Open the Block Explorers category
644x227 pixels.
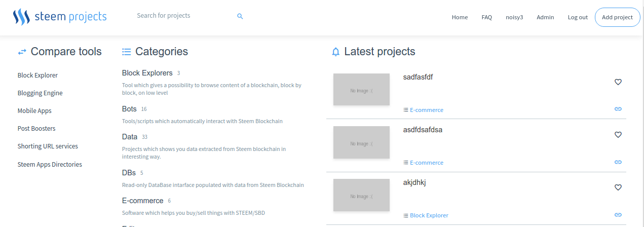click(147, 73)
